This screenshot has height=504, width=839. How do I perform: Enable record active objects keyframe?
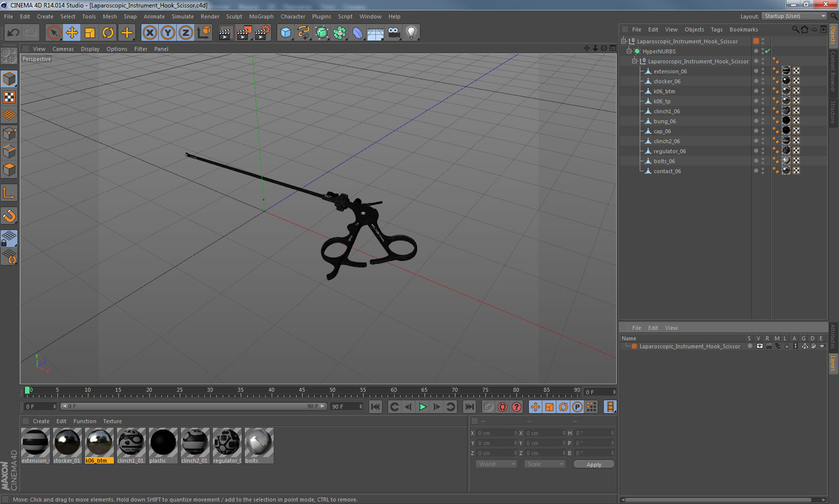point(488,407)
